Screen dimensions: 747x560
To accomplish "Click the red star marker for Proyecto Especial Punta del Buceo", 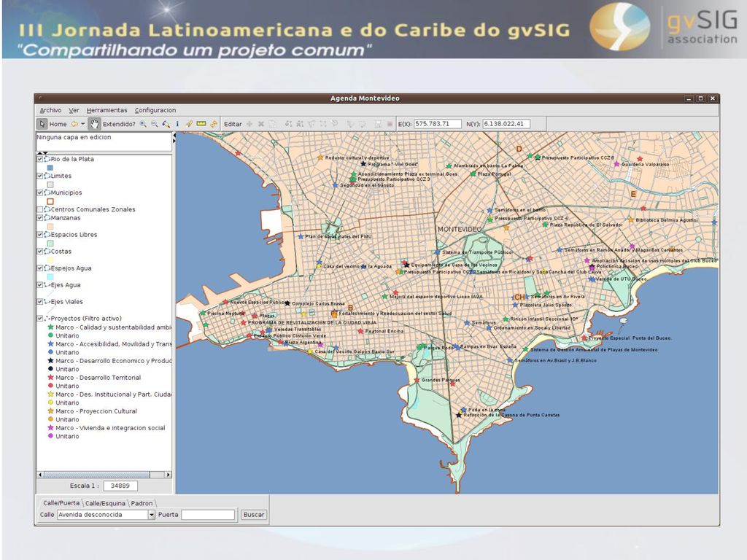I will coord(584,338).
